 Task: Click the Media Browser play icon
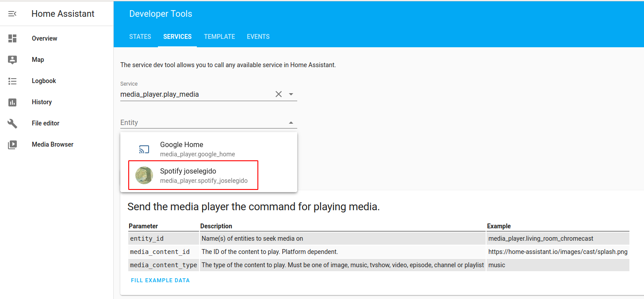click(12, 144)
